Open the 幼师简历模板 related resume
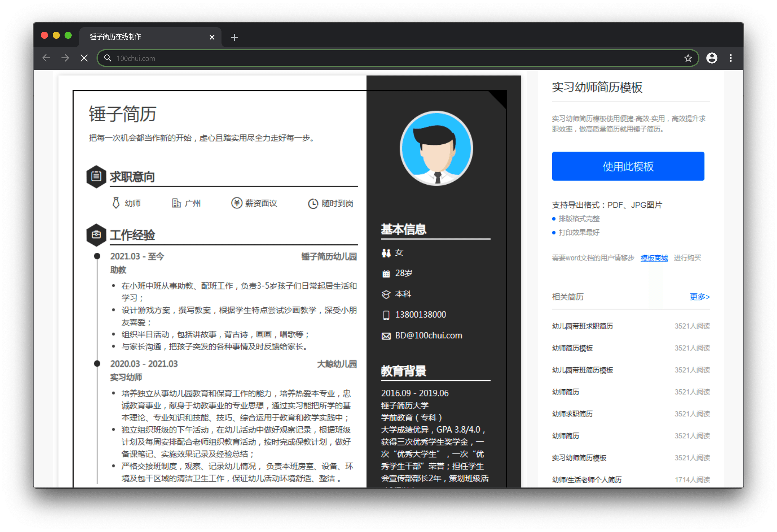 [x=572, y=348]
